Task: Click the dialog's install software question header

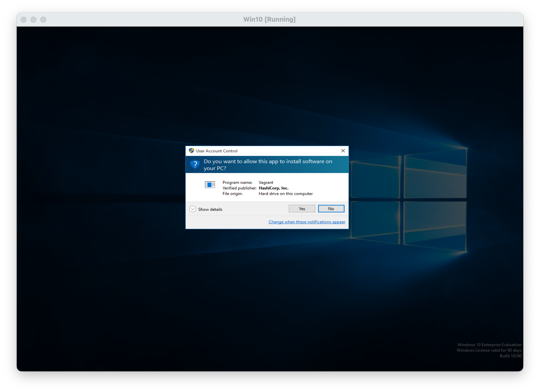Action: tap(268, 165)
